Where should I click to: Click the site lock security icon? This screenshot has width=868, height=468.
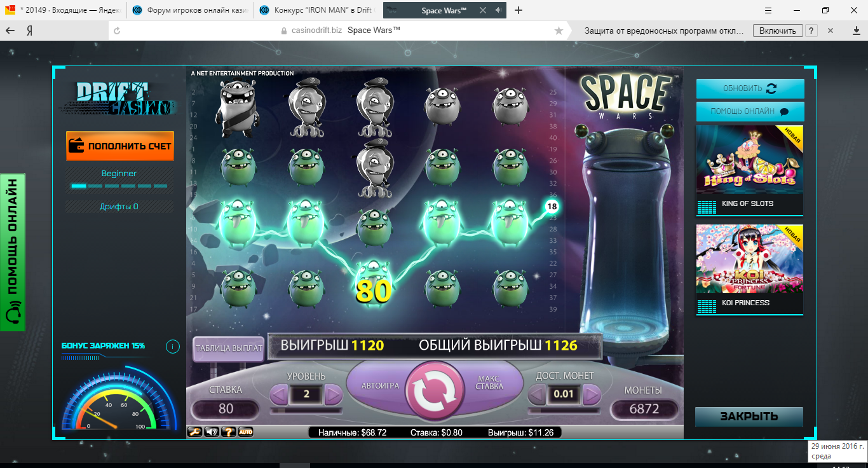284,31
